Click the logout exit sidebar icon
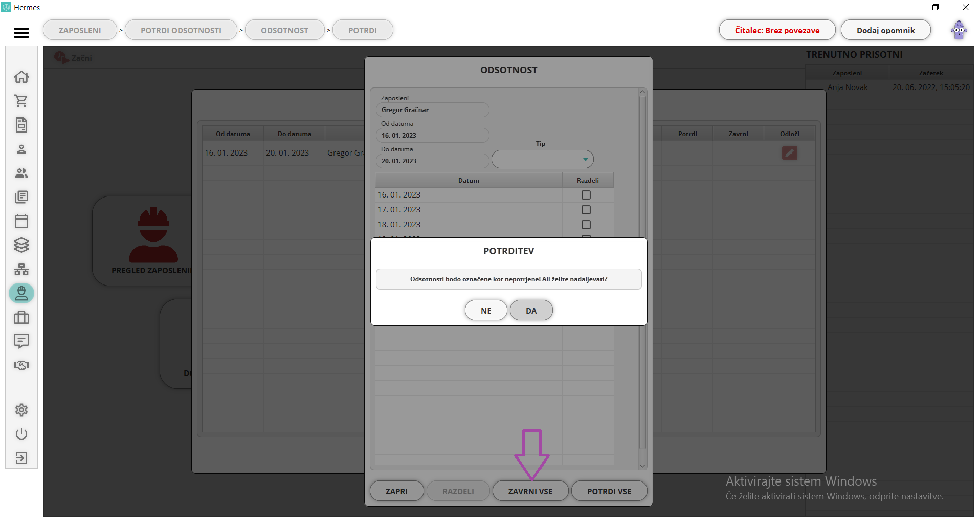This screenshot has width=980, height=526. 21,458
